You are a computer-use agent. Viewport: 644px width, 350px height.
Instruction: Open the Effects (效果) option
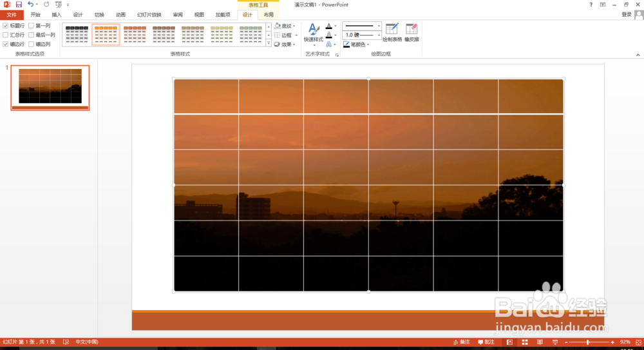[285, 44]
